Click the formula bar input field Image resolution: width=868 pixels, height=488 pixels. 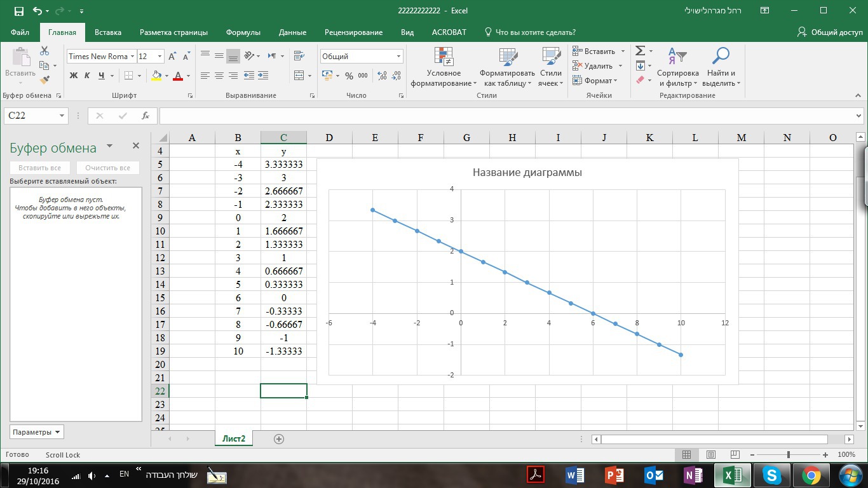point(508,116)
